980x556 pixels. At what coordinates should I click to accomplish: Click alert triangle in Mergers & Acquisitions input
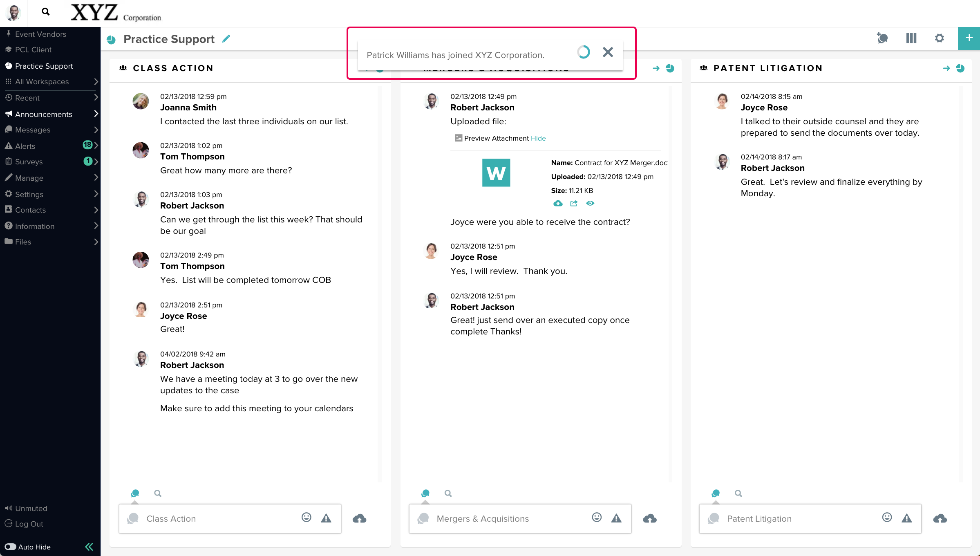coord(616,518)
